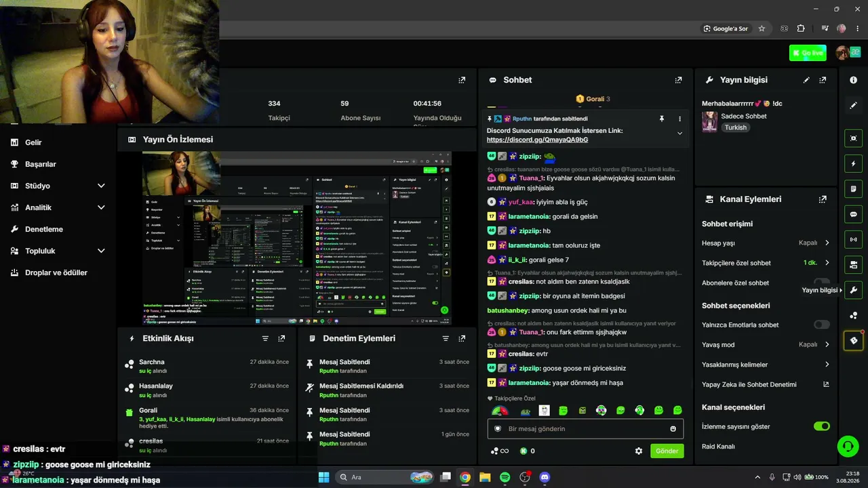Open the Discord invite link
This screenshot has height=488, width=868.
point(537,140)
